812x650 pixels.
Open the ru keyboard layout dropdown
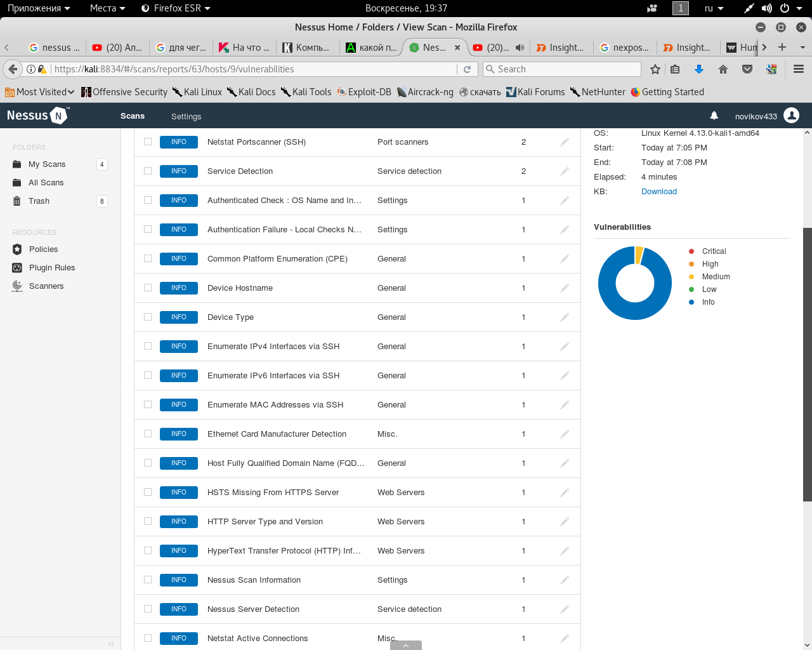(714, 8)
